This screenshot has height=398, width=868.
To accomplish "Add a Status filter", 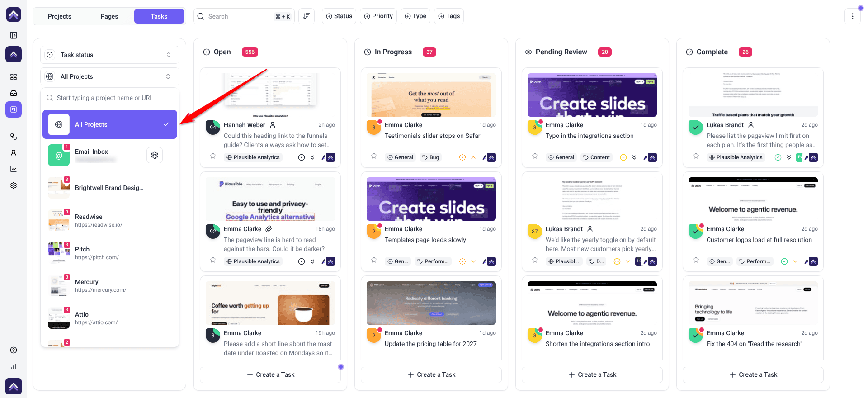I will tap(339, 16).
